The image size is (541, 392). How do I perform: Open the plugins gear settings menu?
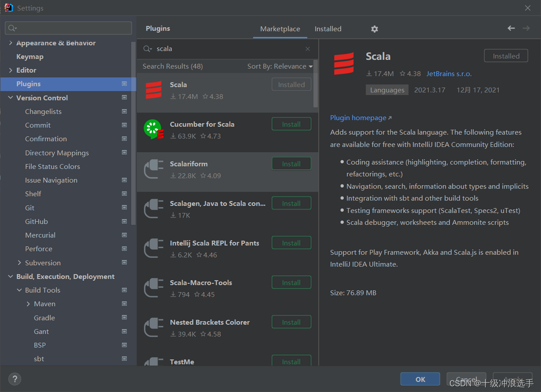375,29
